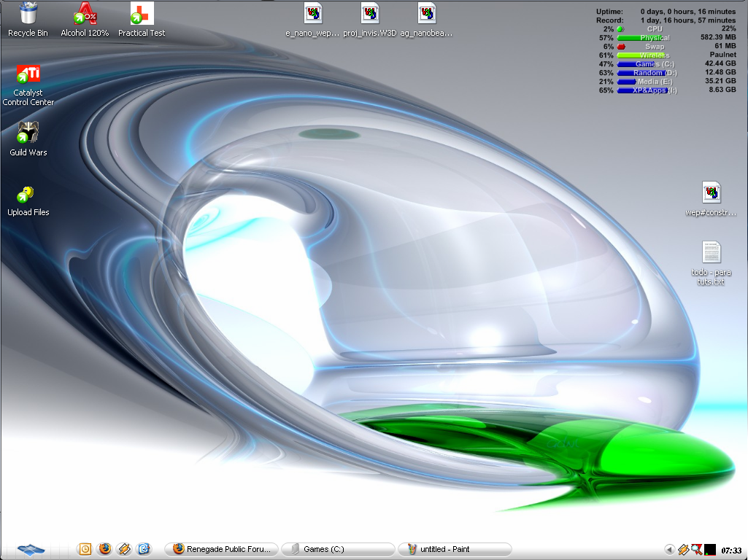Open ATI Catalyst Control Center
The height and width of the screenshot is (560, 748).
coord(28,75)
